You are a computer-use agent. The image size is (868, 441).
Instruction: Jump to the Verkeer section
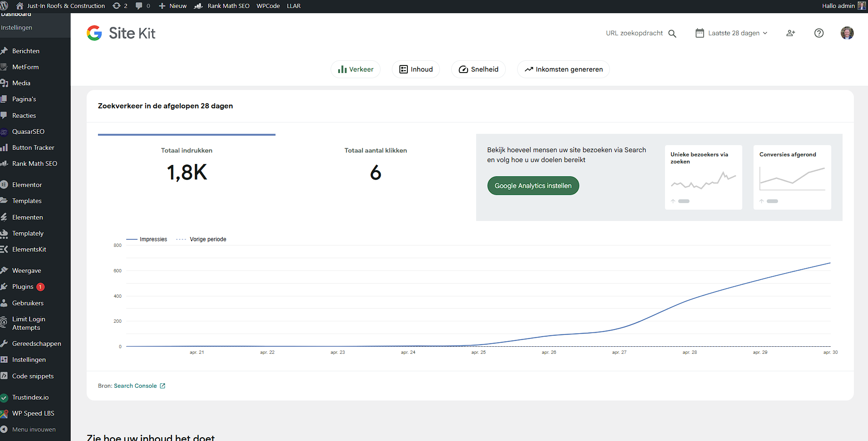click(x=356, y=69)
